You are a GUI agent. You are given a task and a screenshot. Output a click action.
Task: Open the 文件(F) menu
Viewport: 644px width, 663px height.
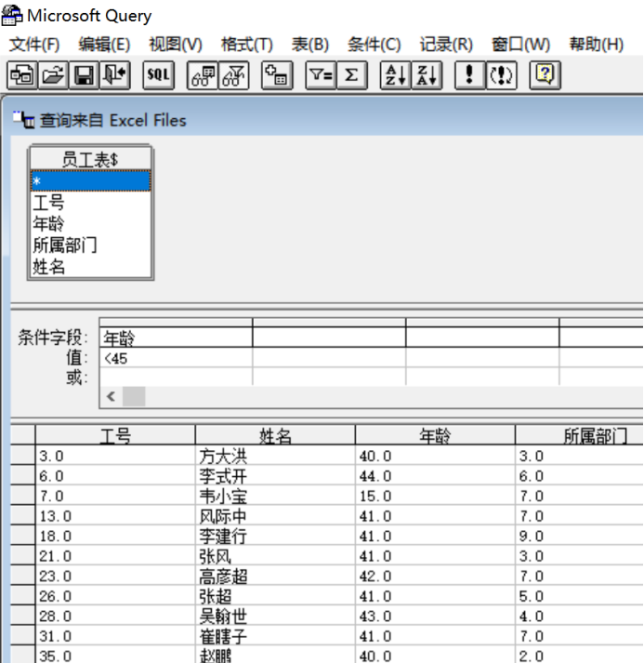(34, 45)
